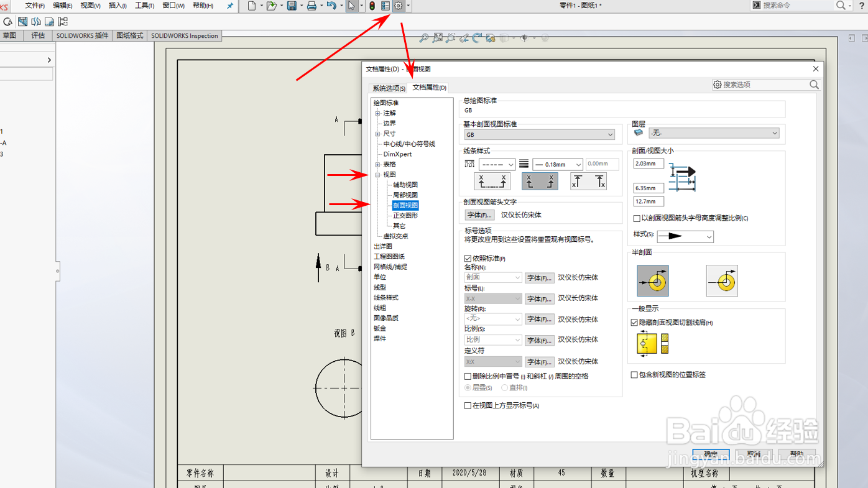The height and width of the screenshot is (488, 868).
Task: Select the 直排(I) radio button
Action: tap(504, 387)
